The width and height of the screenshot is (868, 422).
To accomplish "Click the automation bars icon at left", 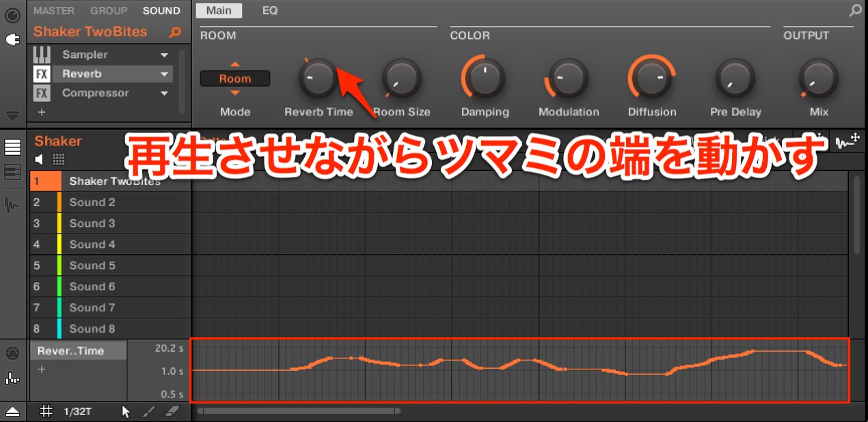I will (x=12, y=378).
